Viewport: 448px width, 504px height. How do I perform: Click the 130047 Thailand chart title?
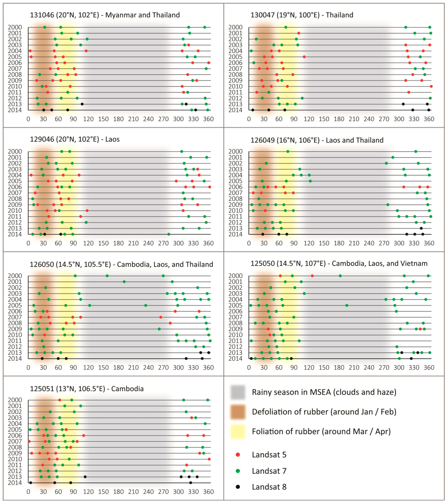coord(302,15)
